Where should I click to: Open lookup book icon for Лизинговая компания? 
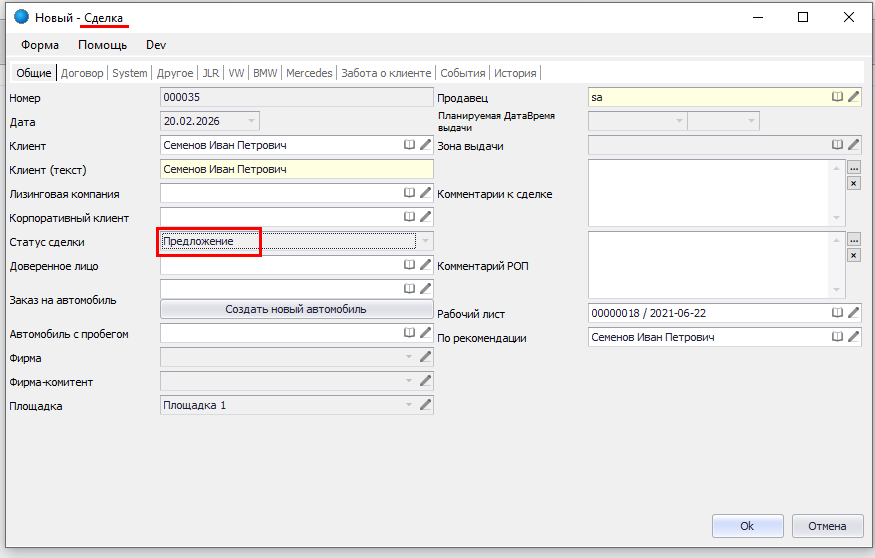pos(409,193)
